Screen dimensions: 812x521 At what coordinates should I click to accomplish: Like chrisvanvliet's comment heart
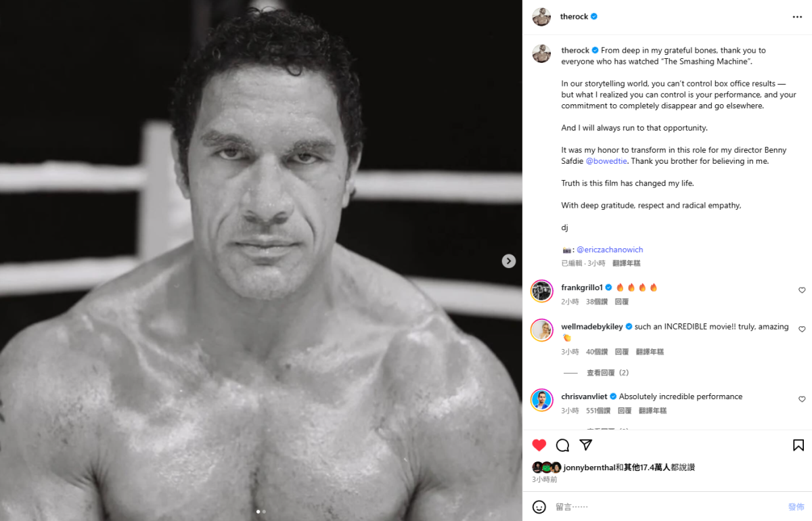click(x=802, y=399)
